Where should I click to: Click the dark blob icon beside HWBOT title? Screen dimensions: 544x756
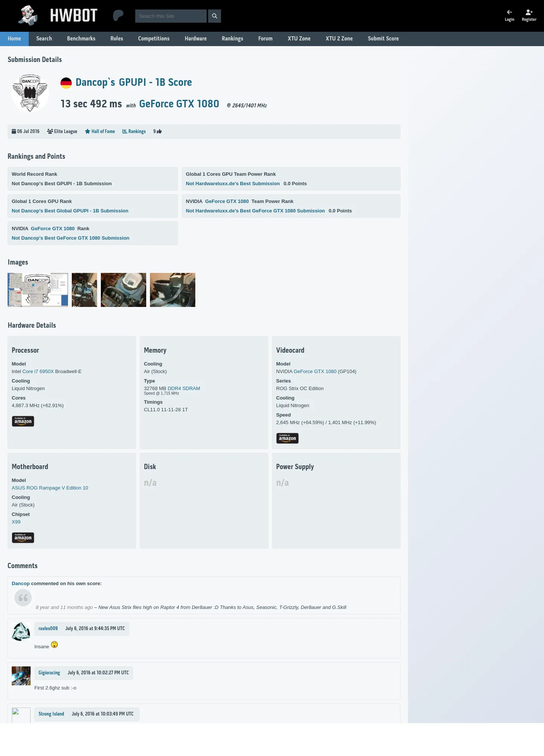tap(118, 15)
